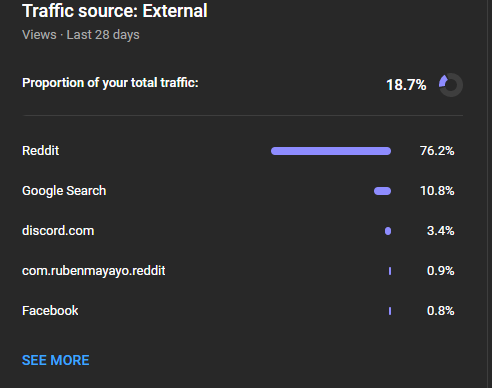Viewport: 492px width, 388px height.
Task: Click the Google Search 10.8% bar
Action: pyautogui.click(x=382, y=191)
